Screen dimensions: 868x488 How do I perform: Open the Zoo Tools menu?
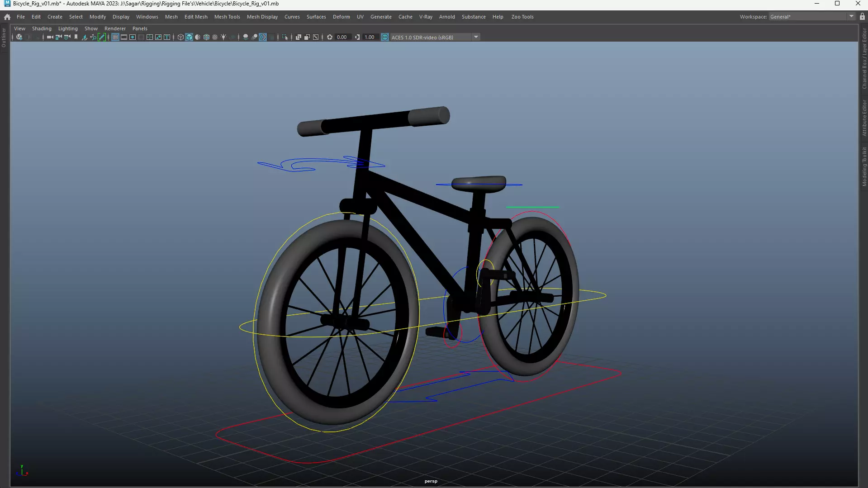click(x=522, y=17)
